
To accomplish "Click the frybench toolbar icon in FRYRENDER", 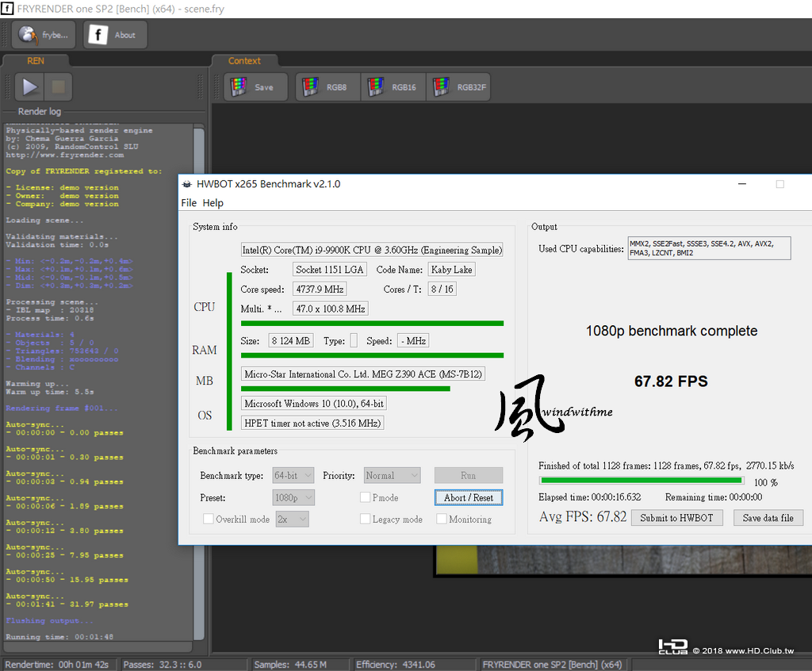I will point(44,35).
